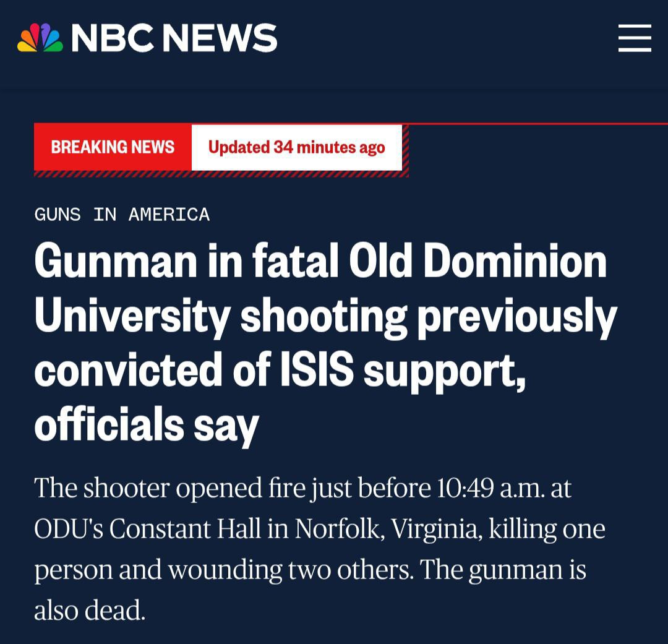This screenshot has width=668, height=644.
Task: Click the NBC peacock logo icon
Action: point(40,38)
